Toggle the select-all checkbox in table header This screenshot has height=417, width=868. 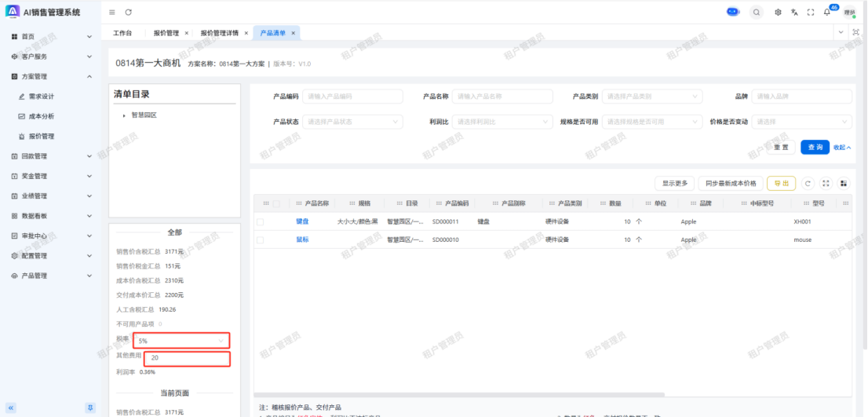click(275, 203)
